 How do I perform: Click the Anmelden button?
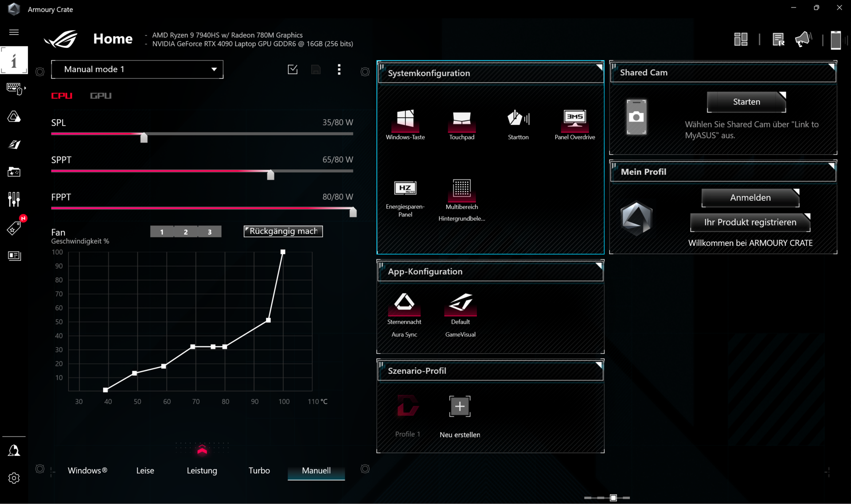pyautogui.click(x=750, y=198)
